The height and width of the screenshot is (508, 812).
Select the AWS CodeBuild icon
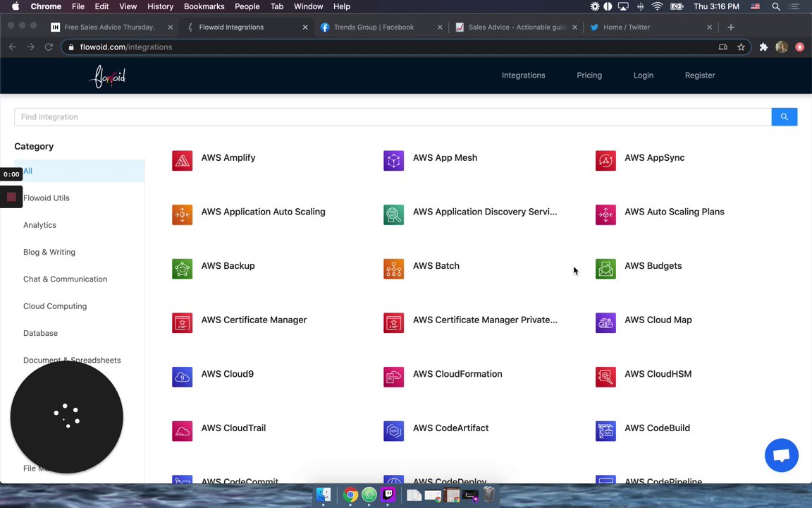click(605, 431)
